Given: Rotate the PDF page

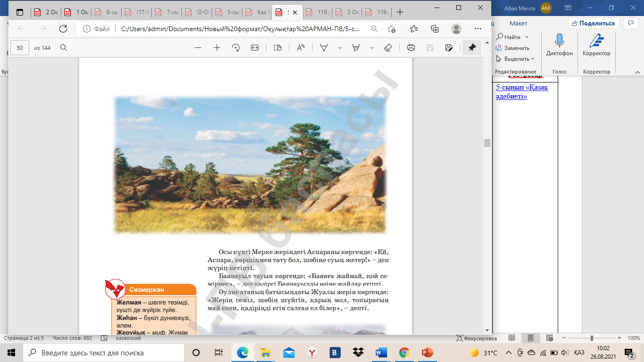Looking at the screenshot, I should coord(236,48).
